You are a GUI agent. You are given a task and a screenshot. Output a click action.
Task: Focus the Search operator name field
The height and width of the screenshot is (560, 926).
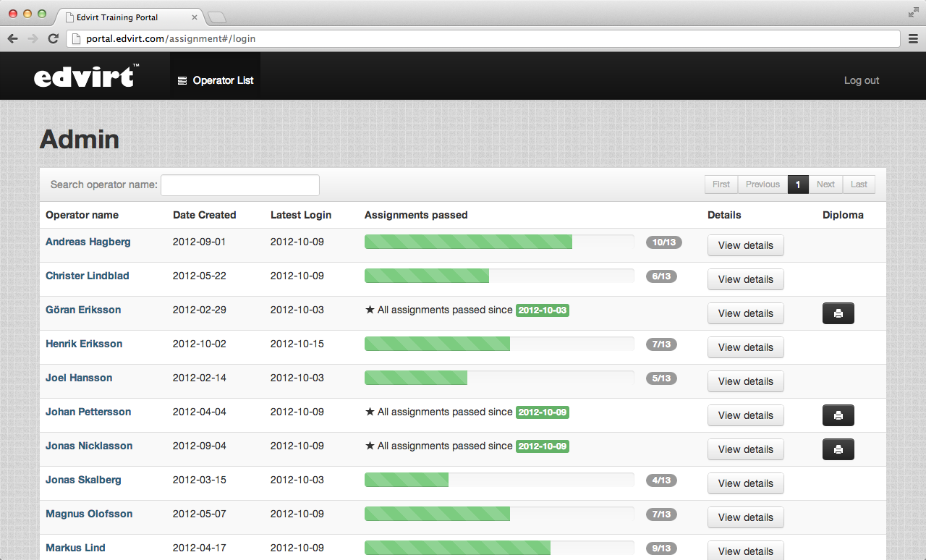(240, 184)
